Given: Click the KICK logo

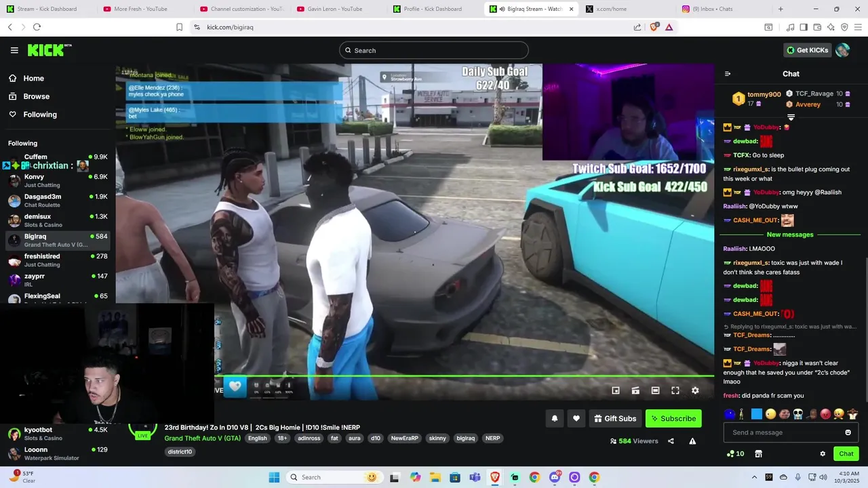Looking at the screenshot, I should 50,50.
